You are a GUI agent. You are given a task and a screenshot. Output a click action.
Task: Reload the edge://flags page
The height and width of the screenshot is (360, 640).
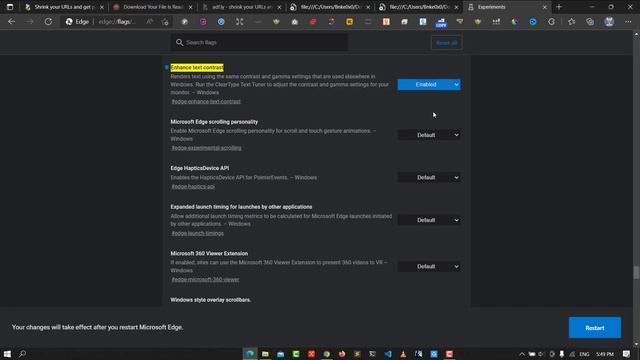pos(48,22)
